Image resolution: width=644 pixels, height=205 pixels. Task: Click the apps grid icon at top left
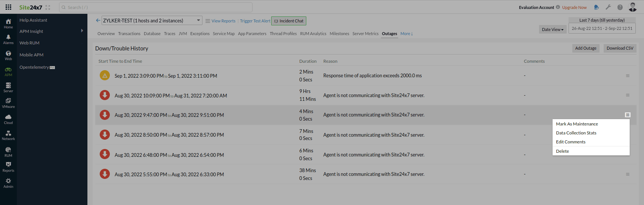[8, 7]
